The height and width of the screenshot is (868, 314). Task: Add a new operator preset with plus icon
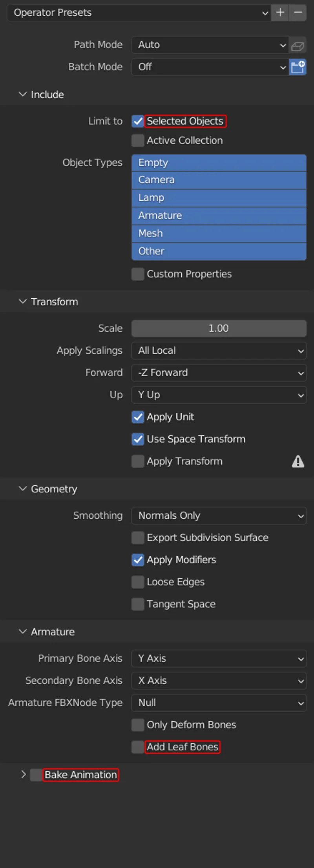point(280,13)
